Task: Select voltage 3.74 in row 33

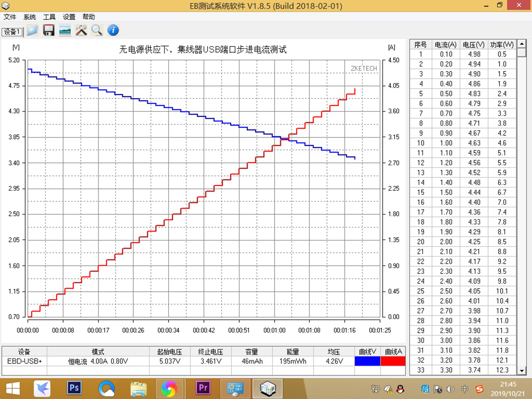Action: 474,370
